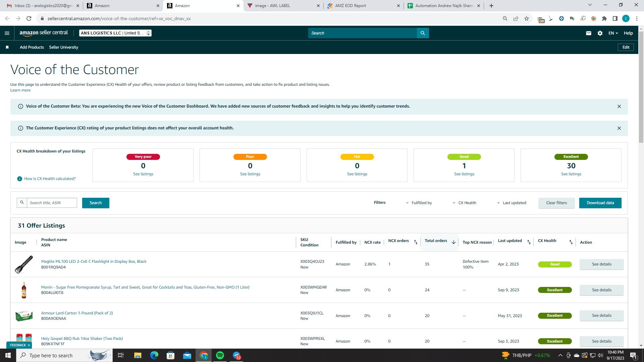Open the Seller Central hamburger menu

click(x=7, y=33)
